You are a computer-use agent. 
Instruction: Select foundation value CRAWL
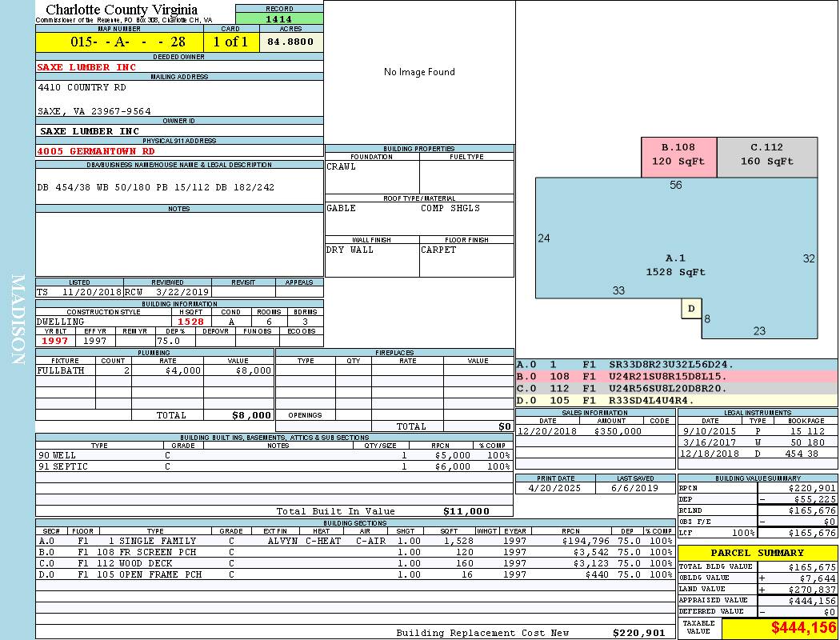[342, 166]
